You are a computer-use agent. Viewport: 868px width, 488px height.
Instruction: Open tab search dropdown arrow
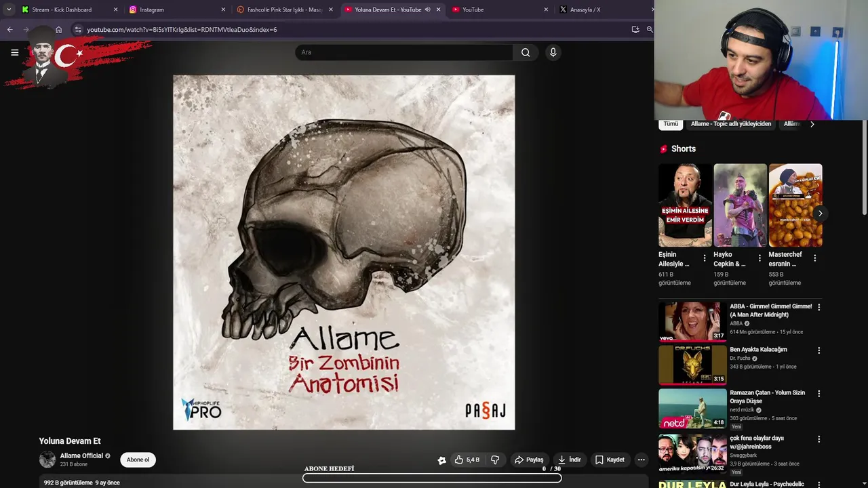coord(8,9)
